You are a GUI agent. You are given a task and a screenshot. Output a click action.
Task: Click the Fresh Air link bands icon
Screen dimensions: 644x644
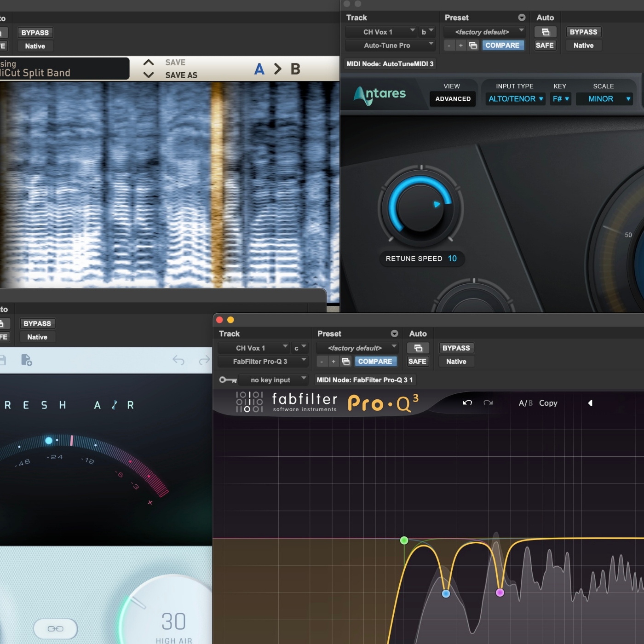[x=56, y=629]
